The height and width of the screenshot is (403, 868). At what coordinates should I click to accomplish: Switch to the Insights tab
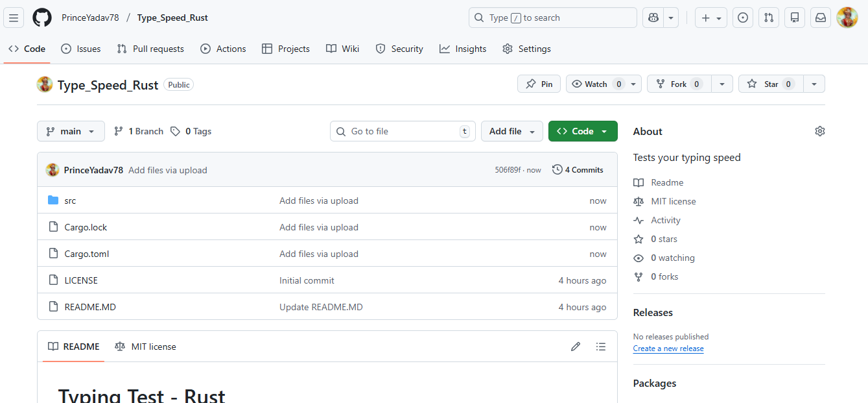point(463,49)
